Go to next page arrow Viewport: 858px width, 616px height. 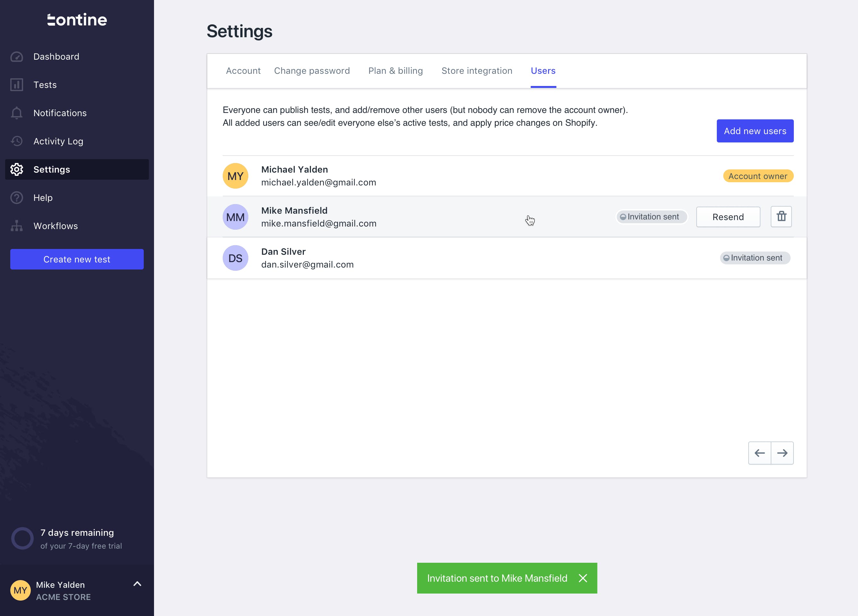[782, 453]
